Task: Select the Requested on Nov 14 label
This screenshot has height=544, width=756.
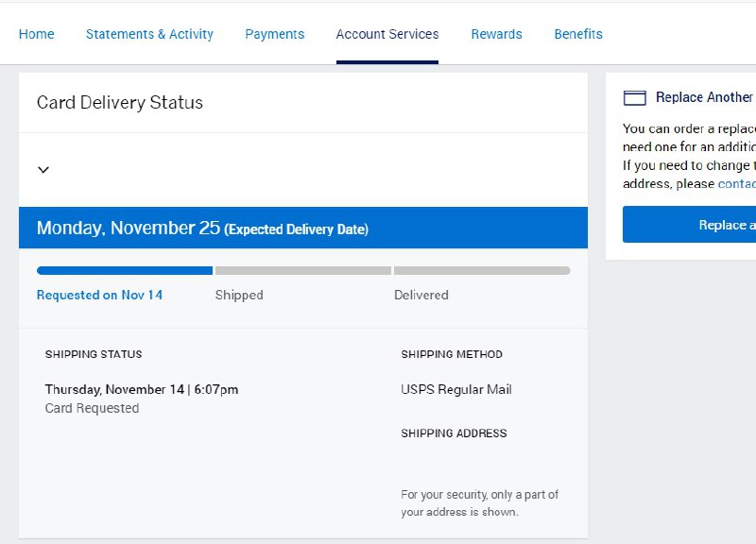Action: [99, 295]
